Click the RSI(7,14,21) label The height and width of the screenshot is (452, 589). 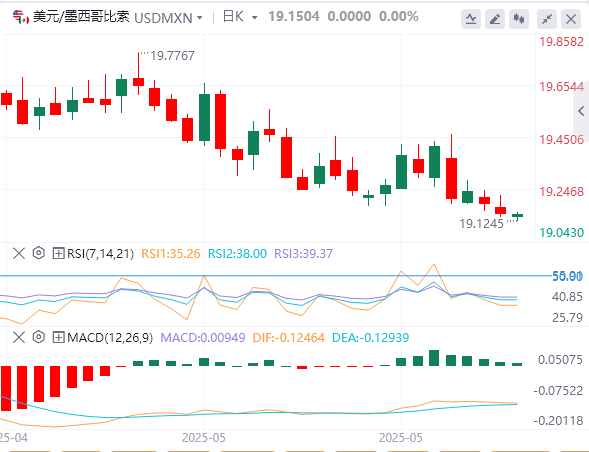(x=100, y=254)
